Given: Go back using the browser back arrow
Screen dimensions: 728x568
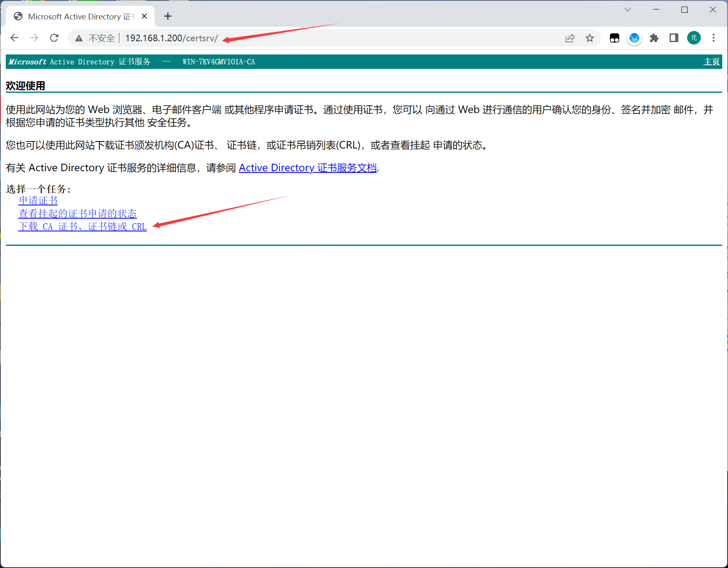Looking at the screenshot, I should click(14, 38).
